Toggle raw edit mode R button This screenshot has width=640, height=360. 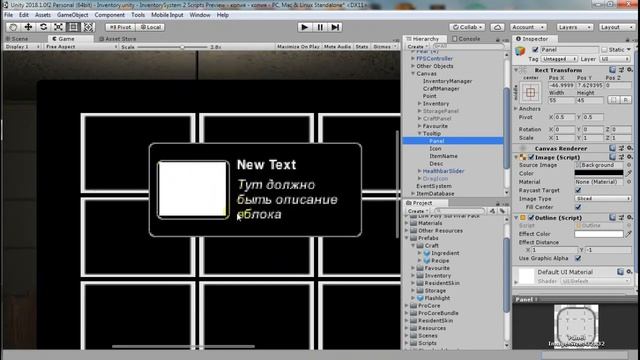(626, 100)
